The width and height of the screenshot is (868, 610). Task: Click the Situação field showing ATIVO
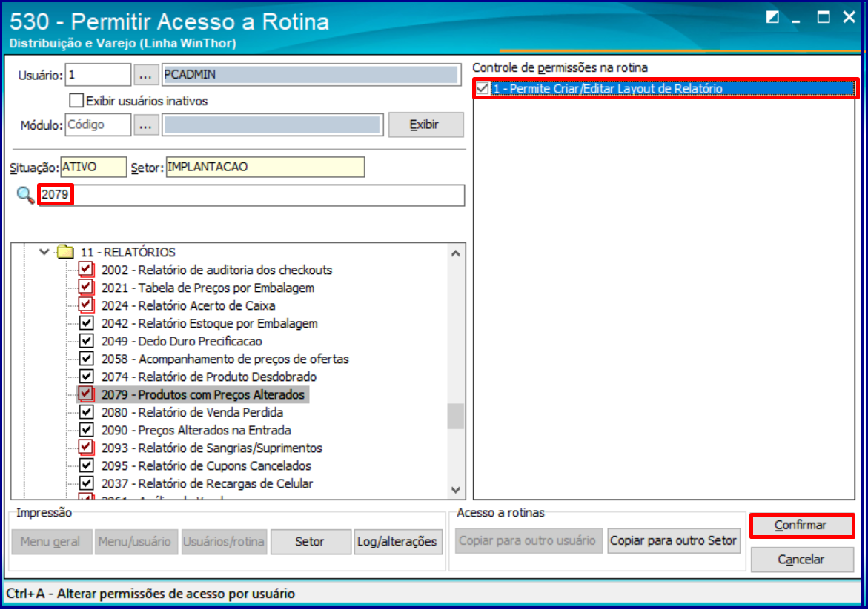click(93, 168)
